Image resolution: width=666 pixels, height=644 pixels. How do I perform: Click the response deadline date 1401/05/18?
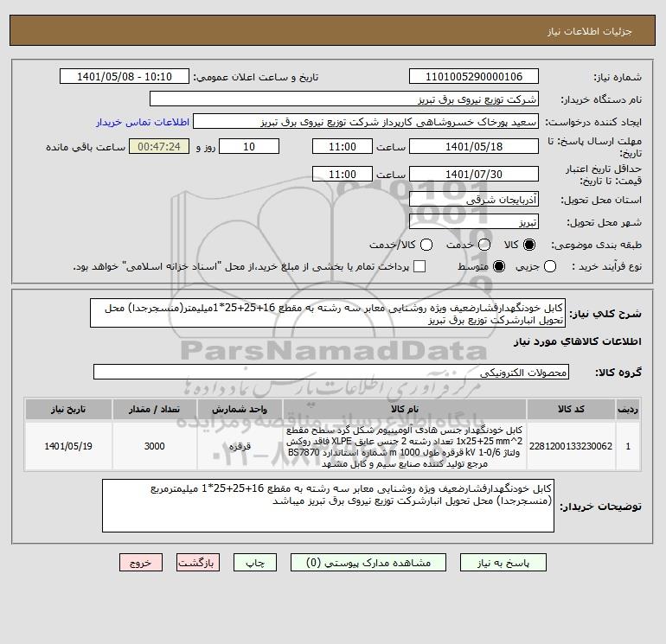point(474,146)
